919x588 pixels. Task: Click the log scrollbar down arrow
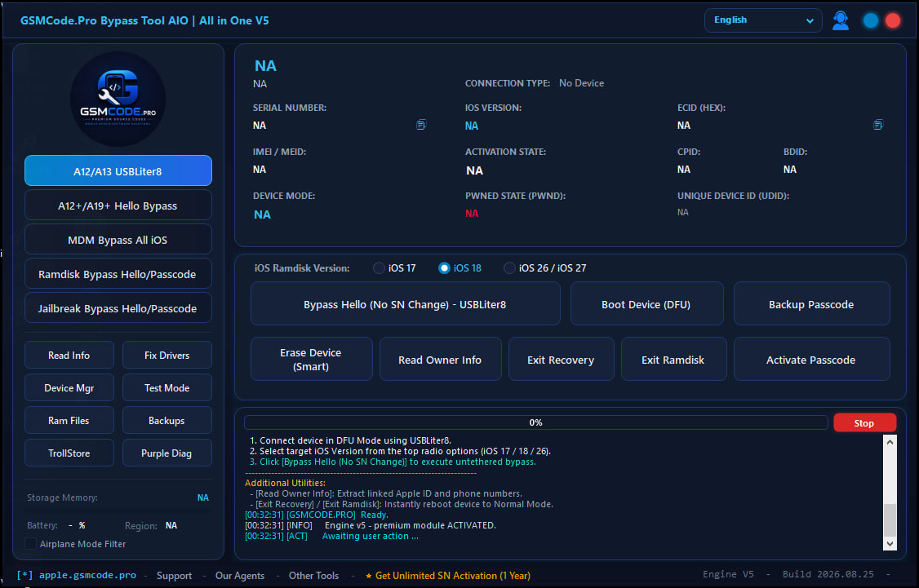(x=890, y=543)
